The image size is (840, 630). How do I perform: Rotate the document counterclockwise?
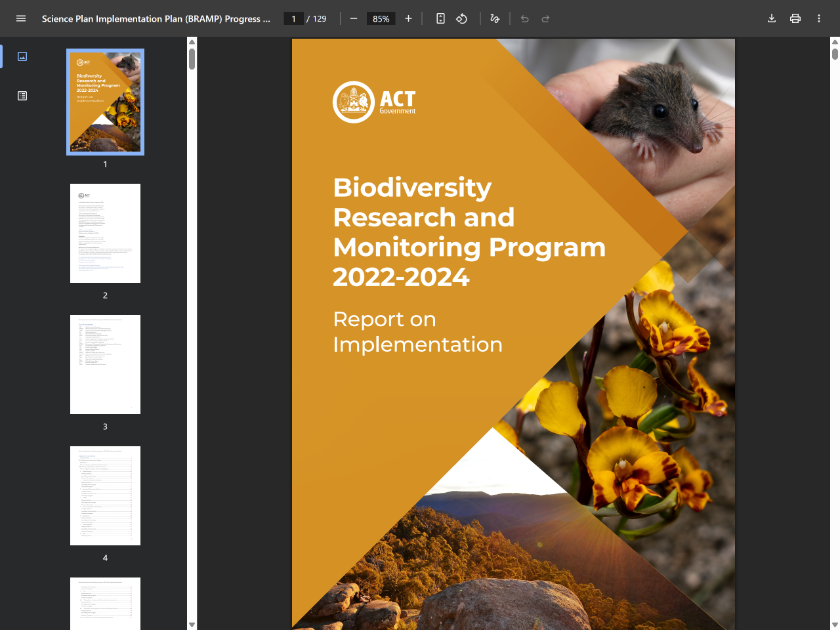(x=462, y=18)
